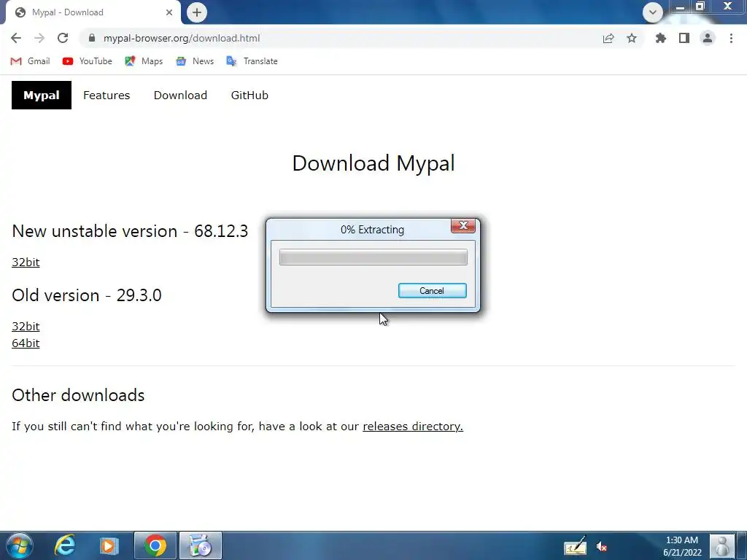Open the Maps bookmark

(x=144, y=61)
